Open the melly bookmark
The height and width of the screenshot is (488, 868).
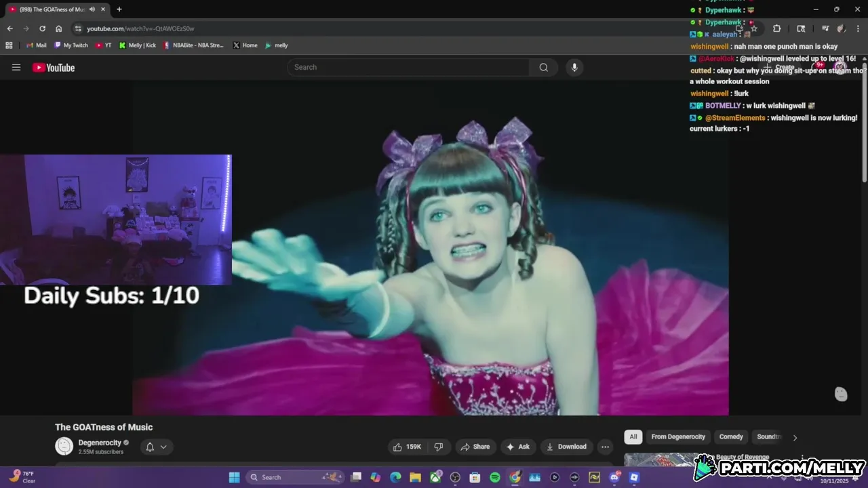[x=277, y=45]
